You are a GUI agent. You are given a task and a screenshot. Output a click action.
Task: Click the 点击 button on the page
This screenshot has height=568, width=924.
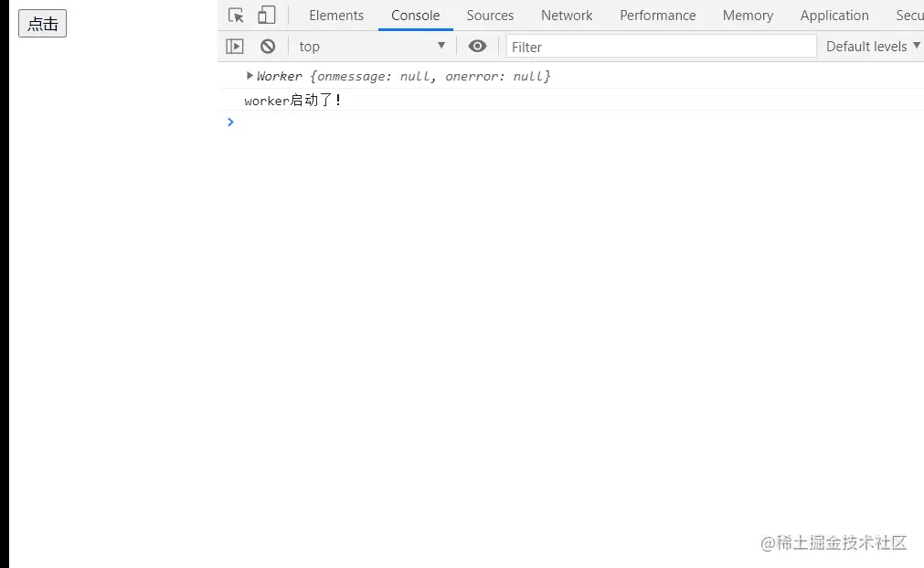42,24
